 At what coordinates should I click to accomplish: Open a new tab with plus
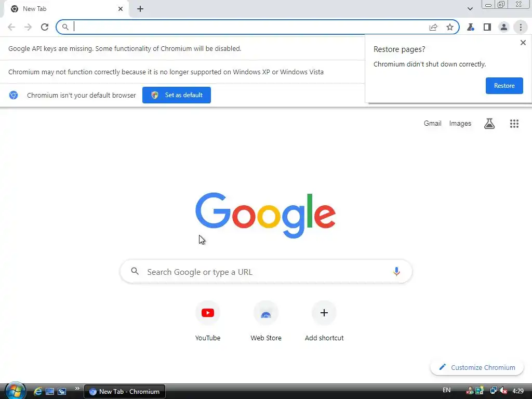pos(140,9)
